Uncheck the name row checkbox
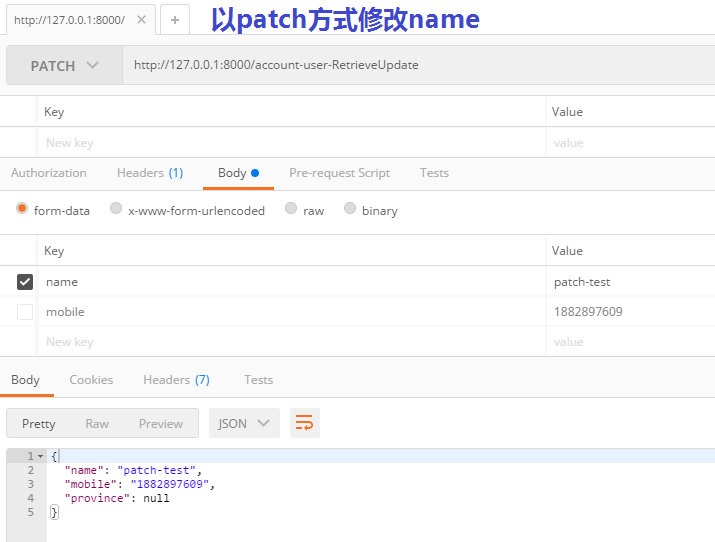The width and height of the screenshot is (715, 542). coord(25,282)
